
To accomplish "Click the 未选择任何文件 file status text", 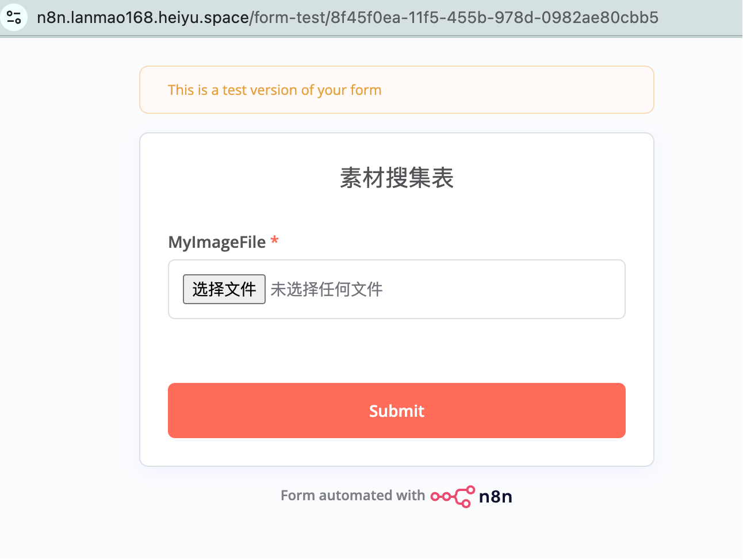I will point(326,289).
